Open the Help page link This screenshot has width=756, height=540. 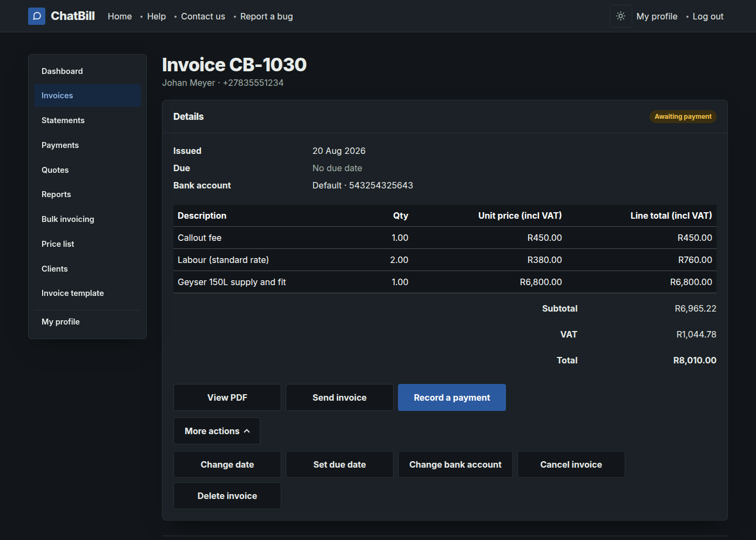(x=157, y=16)
